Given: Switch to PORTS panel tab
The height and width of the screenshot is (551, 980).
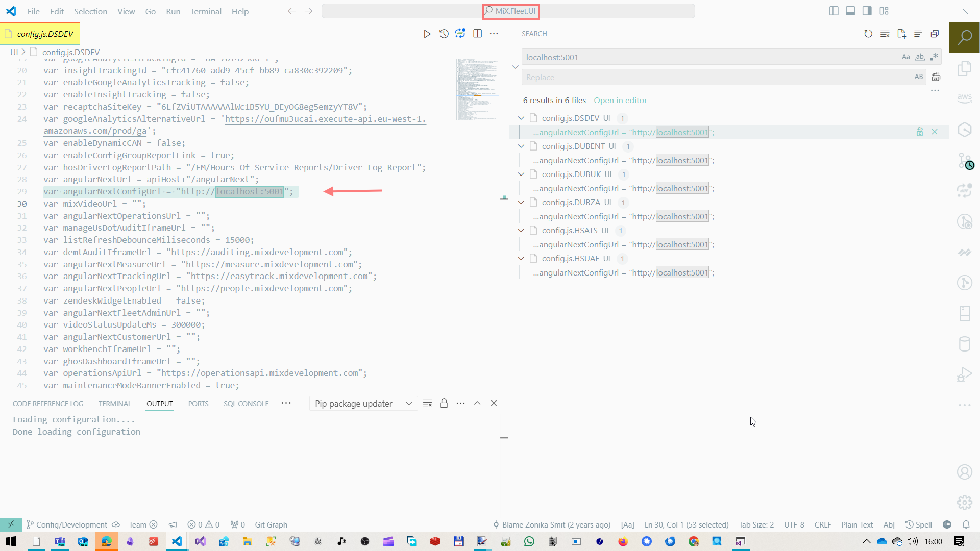Looking at the screenshot, I should [x=198, y=404].
